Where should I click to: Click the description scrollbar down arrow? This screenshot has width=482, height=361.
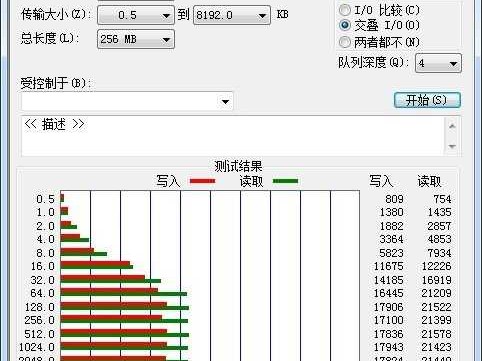[452, 146]
